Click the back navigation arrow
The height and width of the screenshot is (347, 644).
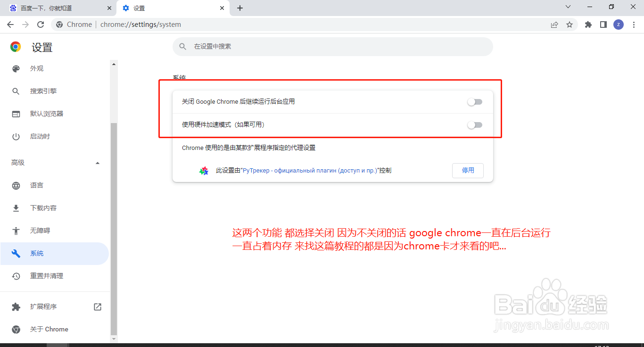pyautogui.click(x=10, y=25)
